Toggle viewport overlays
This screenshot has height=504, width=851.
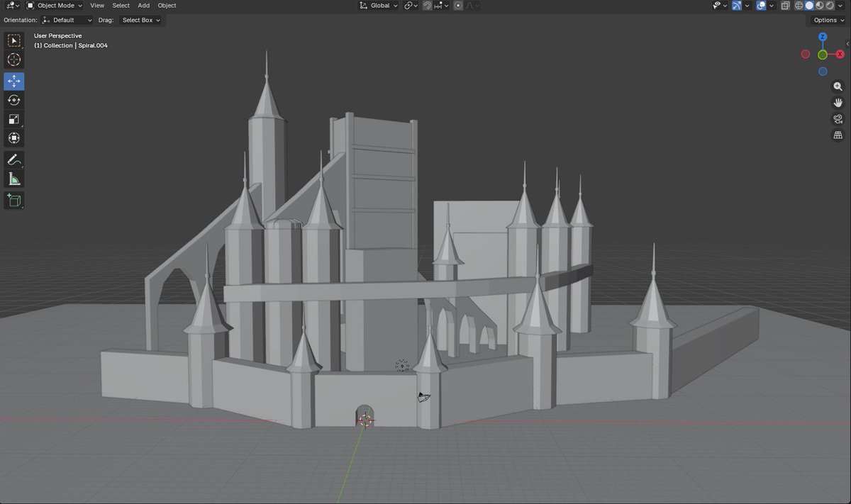coord(761,6)
